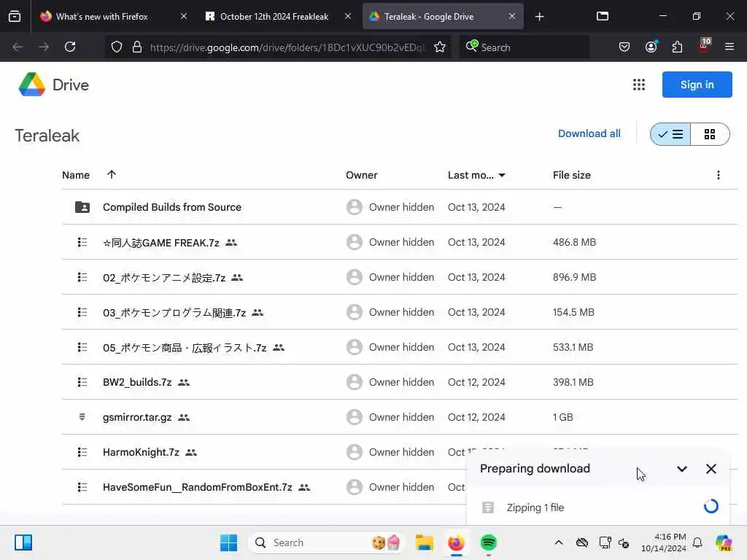This screenshot has height=560, width=747.
Task: Open the extensions puzzle icon
Action: [x=677, y=47]
